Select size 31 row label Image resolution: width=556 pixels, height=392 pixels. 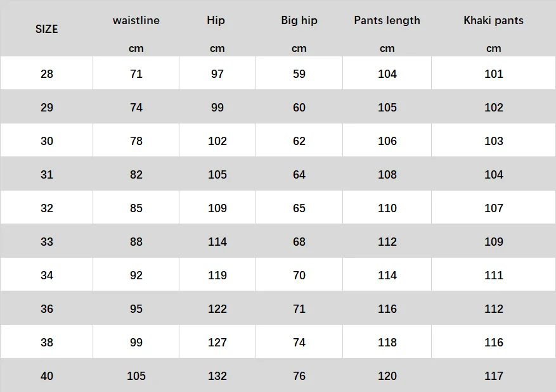[46, 175]
